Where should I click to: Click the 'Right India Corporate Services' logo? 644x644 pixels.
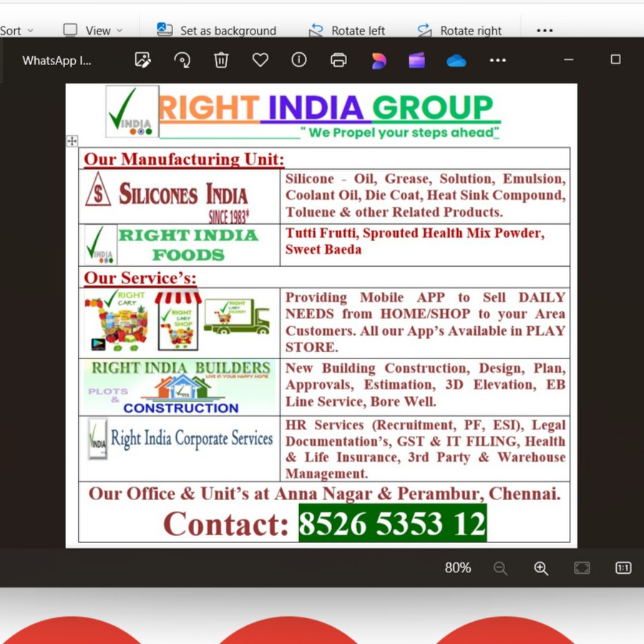click(180, 439)
